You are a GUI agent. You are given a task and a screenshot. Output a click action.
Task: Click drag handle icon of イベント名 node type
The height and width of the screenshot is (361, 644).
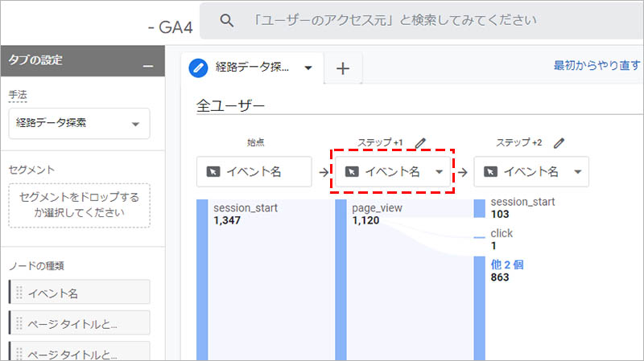point(19,293)
